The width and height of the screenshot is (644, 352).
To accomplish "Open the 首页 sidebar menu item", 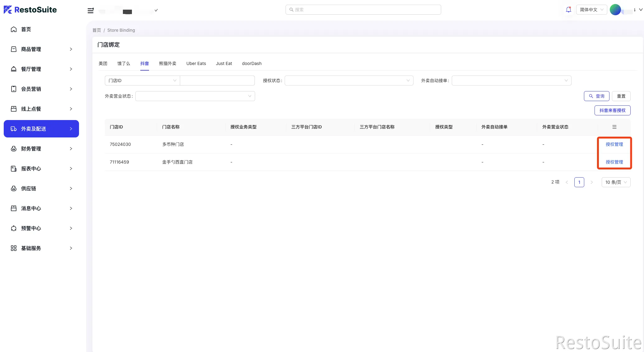I will (x=41, y=29).
